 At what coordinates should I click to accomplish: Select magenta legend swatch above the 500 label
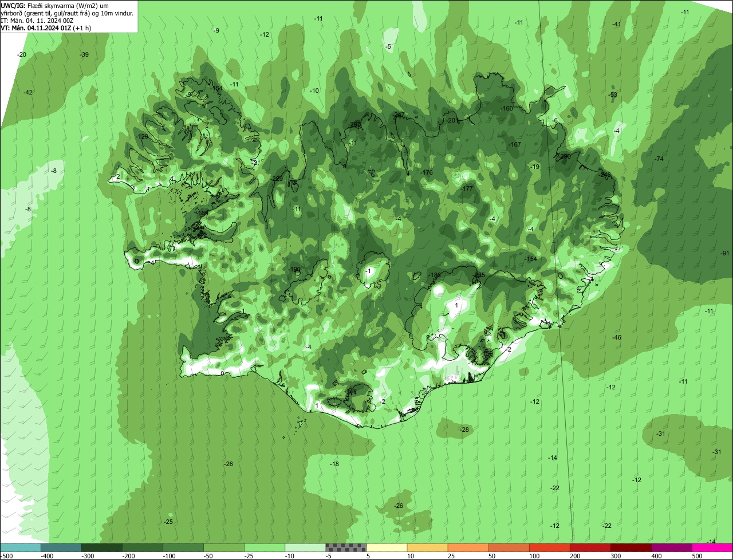point(712,547)
